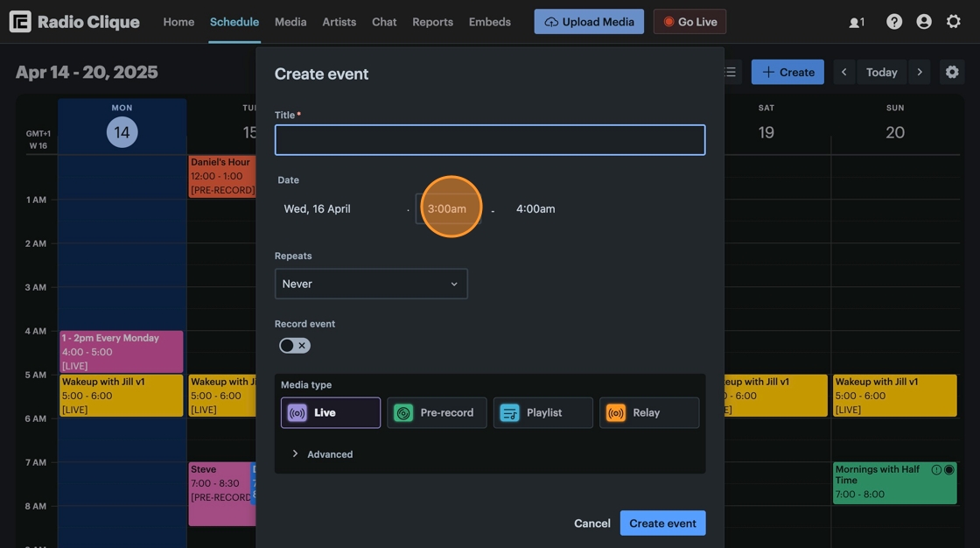Open Sunday's Wakeup with Jill v1 event
Viewport: 980px width, 548px height.
(894, 396)
